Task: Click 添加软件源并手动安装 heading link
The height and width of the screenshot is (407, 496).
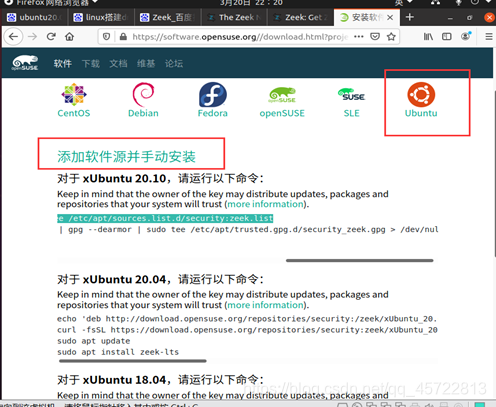Action: pyautogui.click(x=126, y=157)
